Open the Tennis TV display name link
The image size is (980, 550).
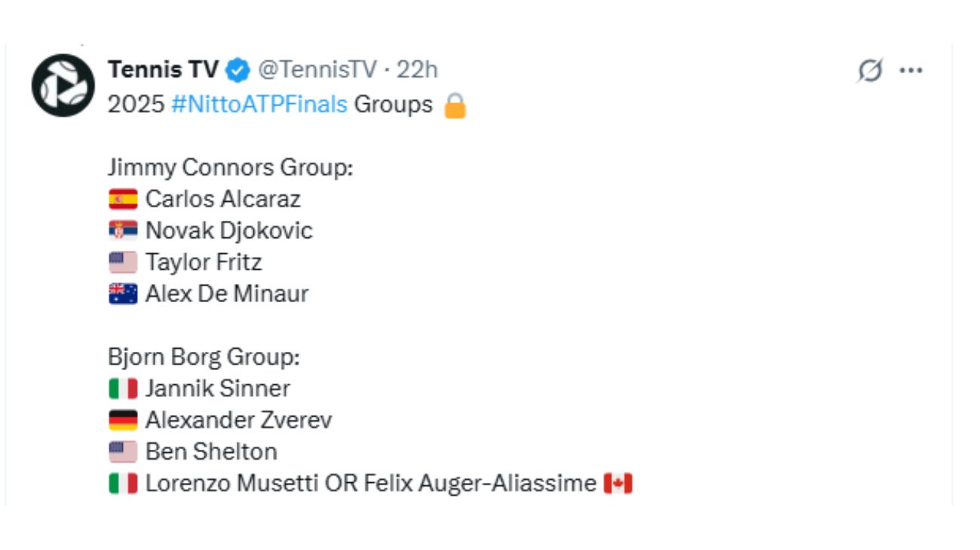click(163, 70)
